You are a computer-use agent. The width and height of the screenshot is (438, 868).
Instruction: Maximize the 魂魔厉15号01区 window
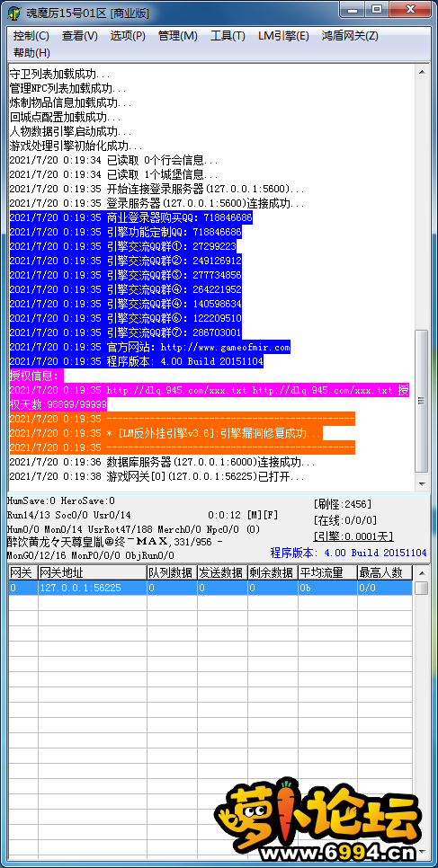[377, 9]
